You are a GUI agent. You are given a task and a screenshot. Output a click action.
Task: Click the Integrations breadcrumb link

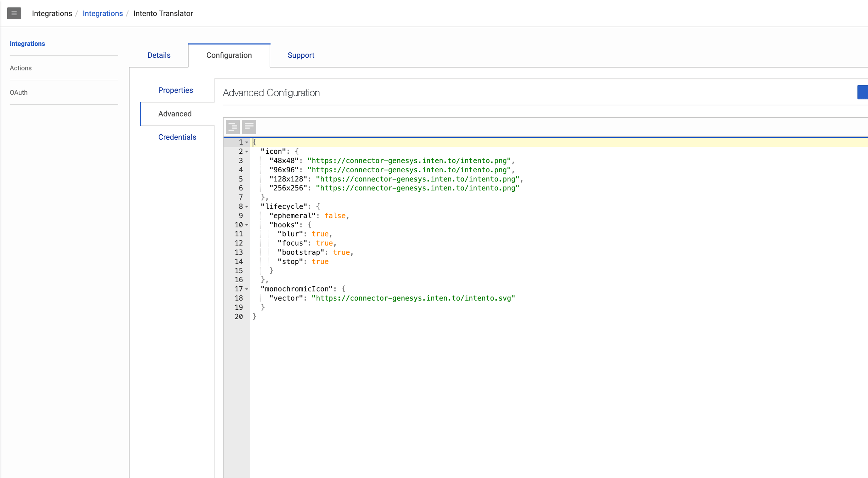(x=103, y=14)
